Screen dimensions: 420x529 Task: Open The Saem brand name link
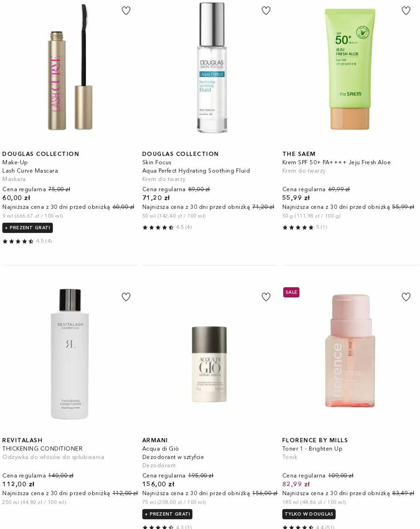299,154
